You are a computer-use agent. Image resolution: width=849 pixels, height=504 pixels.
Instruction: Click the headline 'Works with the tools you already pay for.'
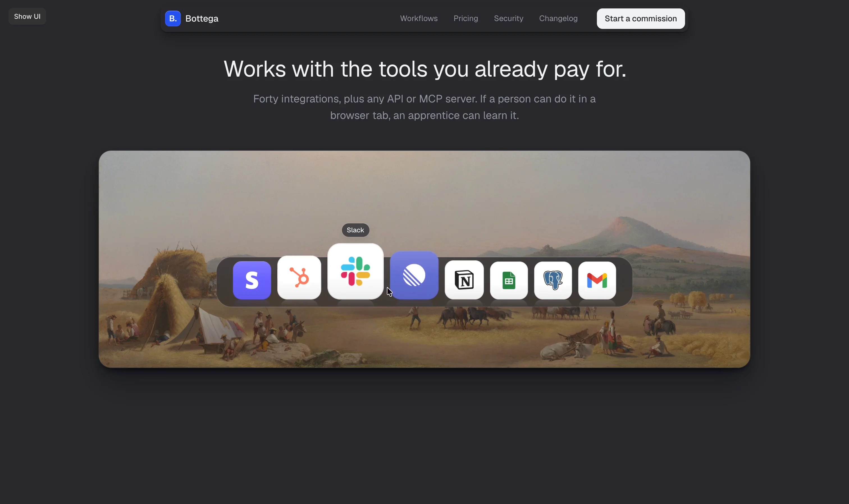tap(425, 69)
